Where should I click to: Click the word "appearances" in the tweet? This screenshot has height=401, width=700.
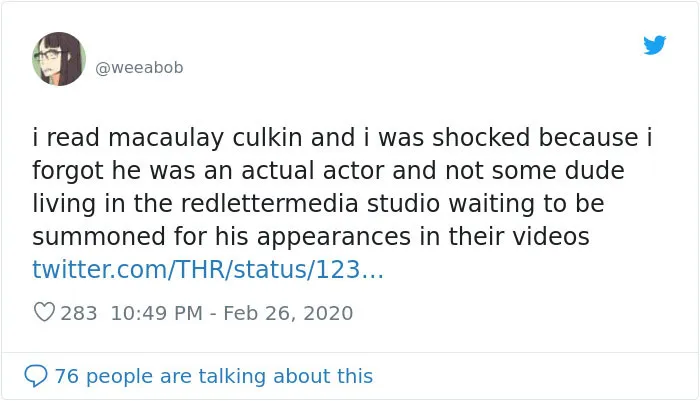334,237
